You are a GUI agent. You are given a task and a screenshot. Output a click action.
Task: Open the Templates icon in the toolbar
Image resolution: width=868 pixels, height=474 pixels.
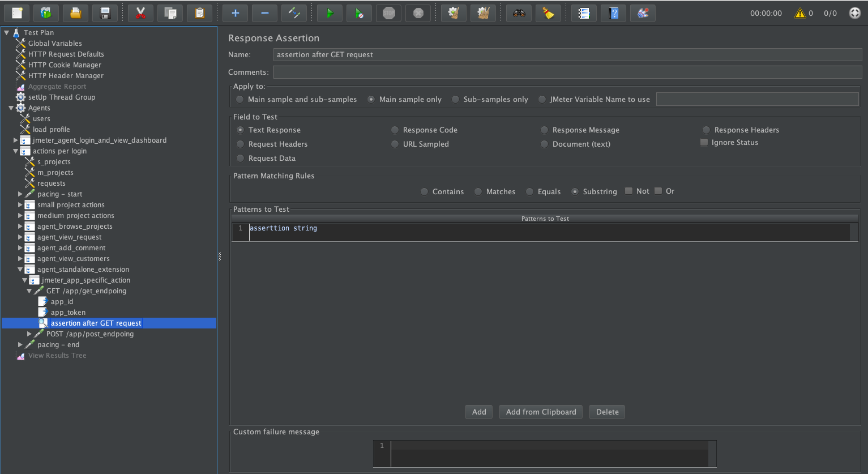[45, 12]
